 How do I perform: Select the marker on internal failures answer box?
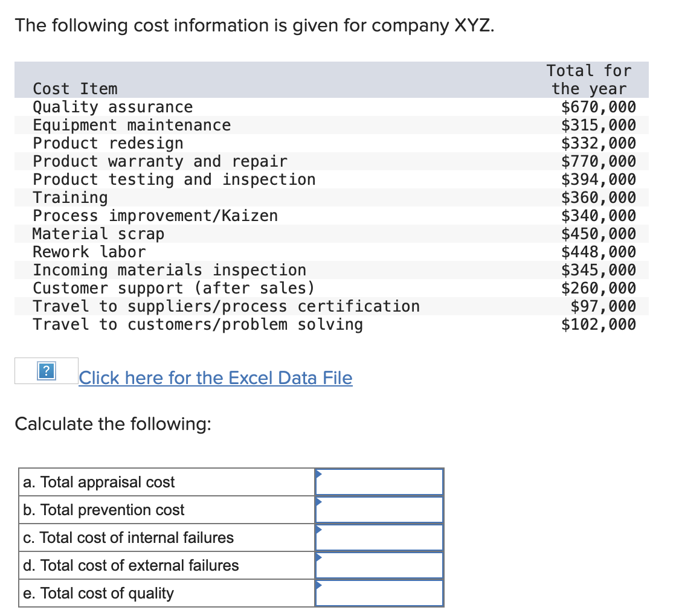tap(317, 530)
